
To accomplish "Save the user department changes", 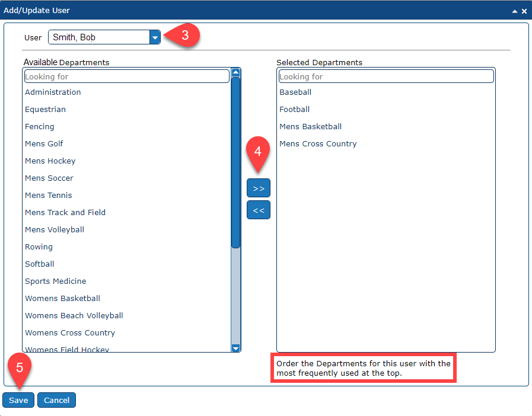I will click(x=18, y=400).
